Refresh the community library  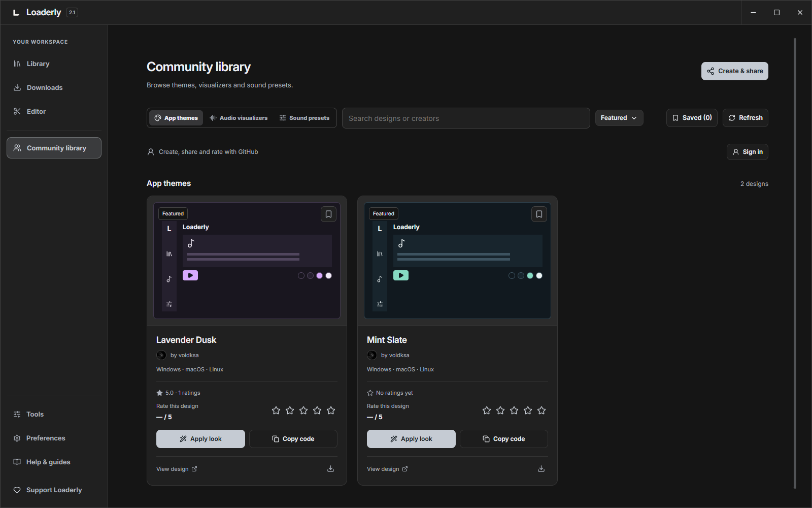746,118
